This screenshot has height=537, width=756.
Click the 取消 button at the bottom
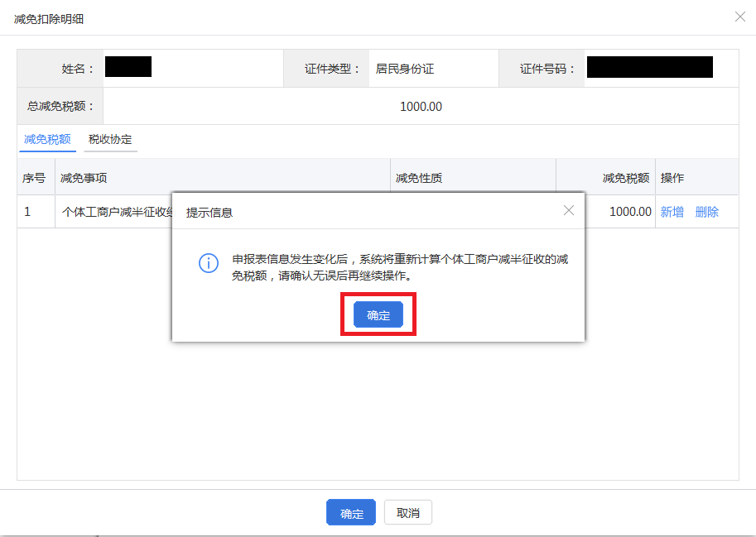(409, 512)
